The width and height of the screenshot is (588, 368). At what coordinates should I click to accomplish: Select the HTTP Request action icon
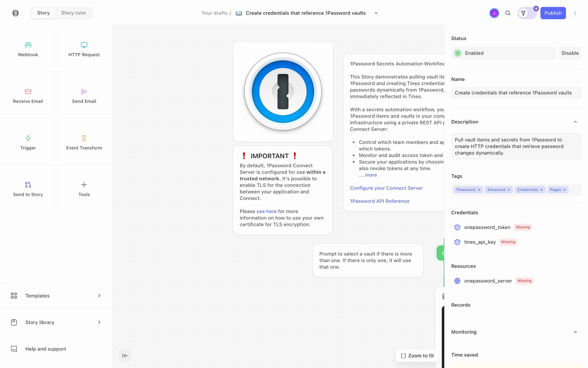(x=84, y=45)
